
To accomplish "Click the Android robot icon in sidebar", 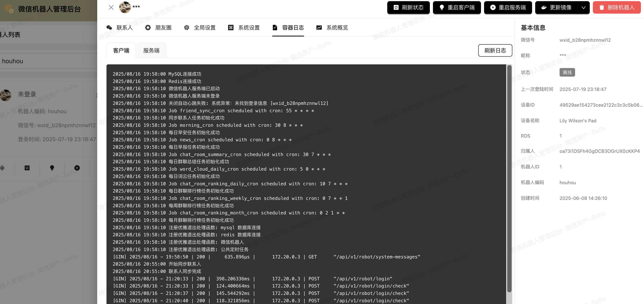I will coord(2,168).
